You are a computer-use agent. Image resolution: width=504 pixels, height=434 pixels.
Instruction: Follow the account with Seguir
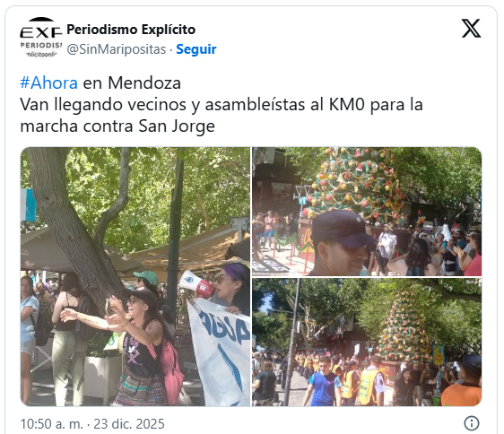pos(196,49)
